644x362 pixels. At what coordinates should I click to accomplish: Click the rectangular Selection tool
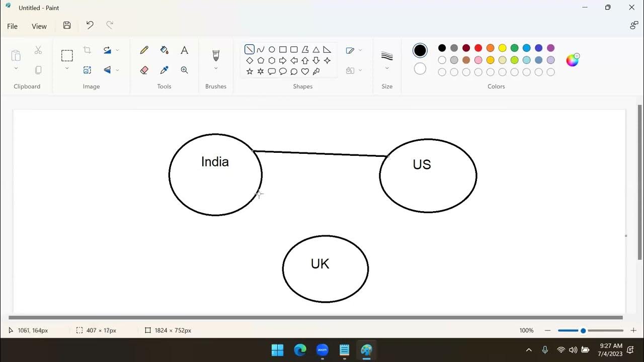click(x=67, y=55)
